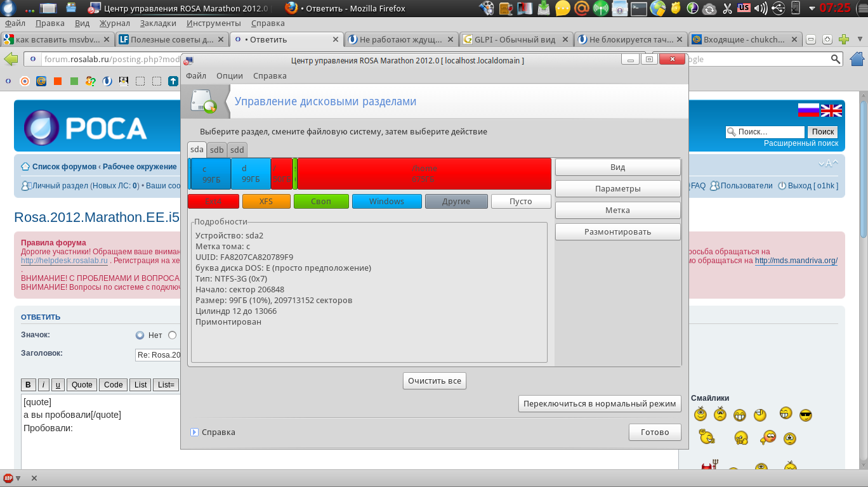868x487 pixels.
Task: Open the Файл menu in ROSA control center
Action: tap(196, 75)
